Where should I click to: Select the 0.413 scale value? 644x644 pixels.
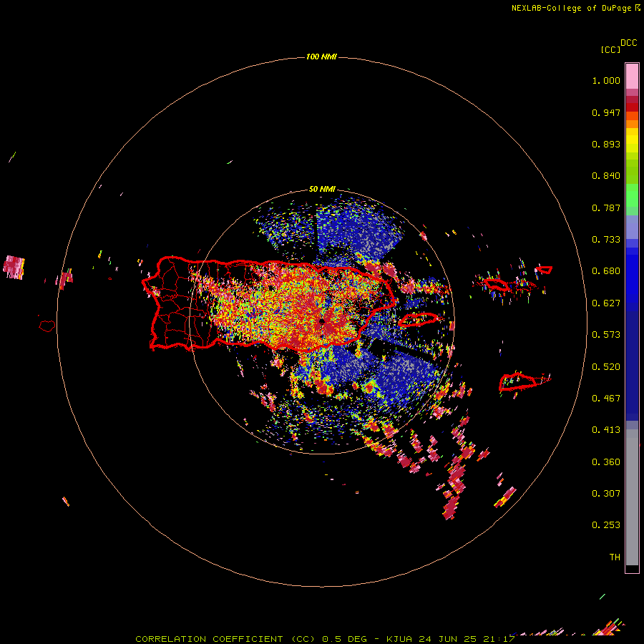[606, 430]
